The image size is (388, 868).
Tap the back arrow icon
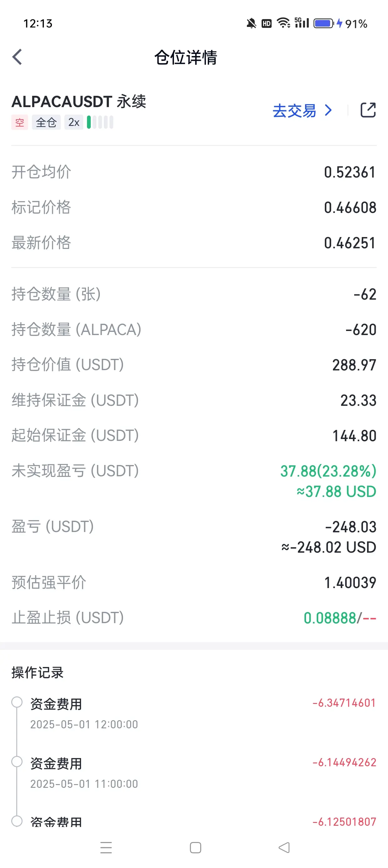(x=17, y=57)
